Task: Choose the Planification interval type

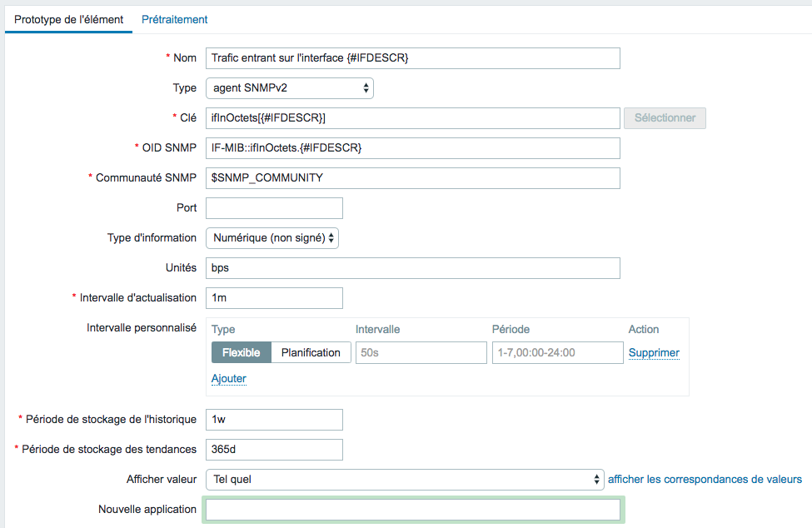Action: point(311,352)
